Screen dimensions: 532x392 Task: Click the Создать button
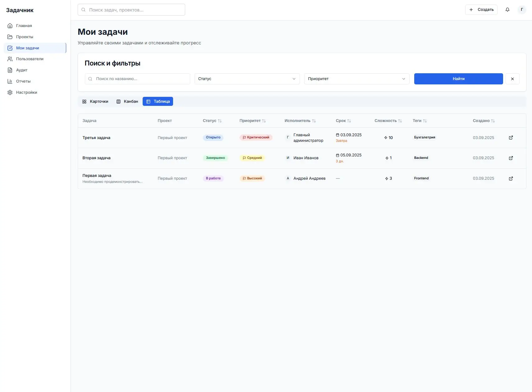pyautogui.click(x=481, y=10)
